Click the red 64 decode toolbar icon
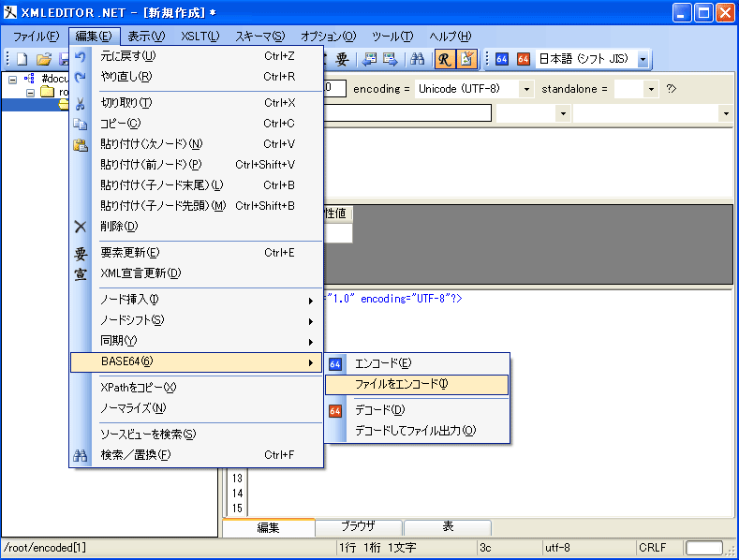This screenshot has width=739, height=560. (524, 59)
